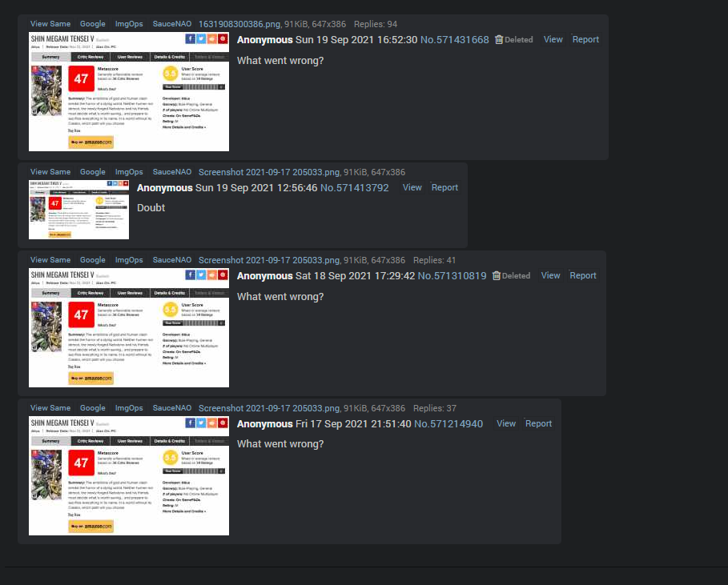Click Anonymous name on post No.571214940

point(264,424)
